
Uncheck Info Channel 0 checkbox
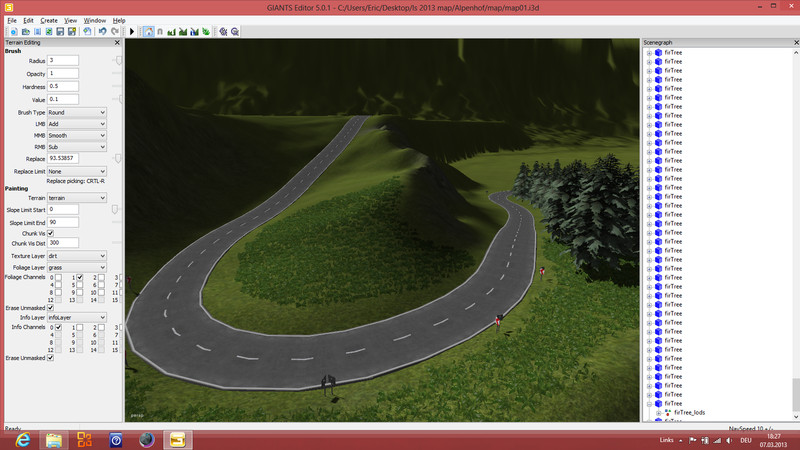point(58,328)
